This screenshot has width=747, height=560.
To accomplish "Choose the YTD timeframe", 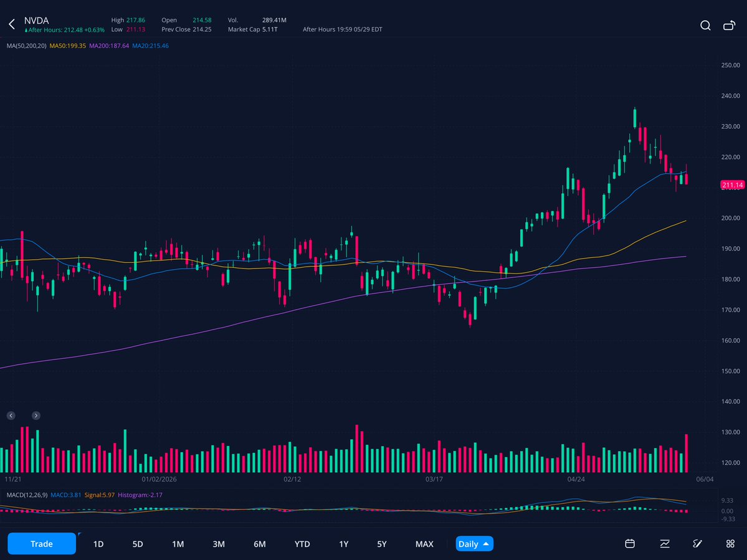I will 302,544.
